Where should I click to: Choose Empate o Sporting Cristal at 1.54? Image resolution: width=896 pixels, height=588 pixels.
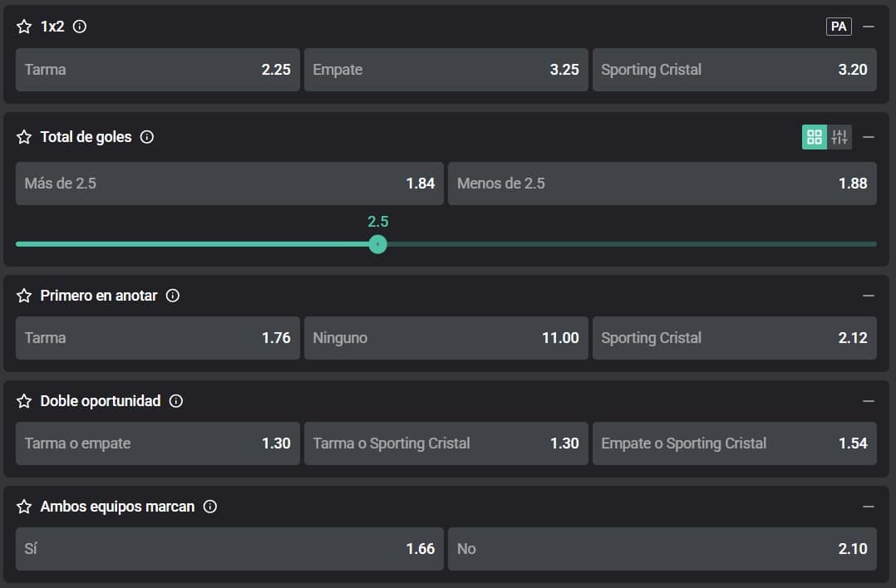coord(734,443)
